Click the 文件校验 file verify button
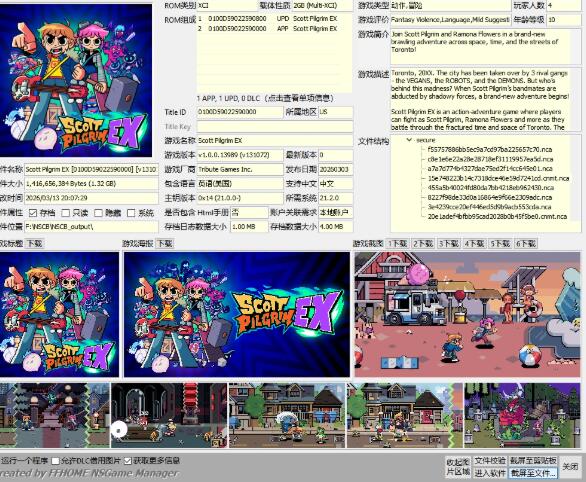Screen dimensions: 586x482 (490, 461)
